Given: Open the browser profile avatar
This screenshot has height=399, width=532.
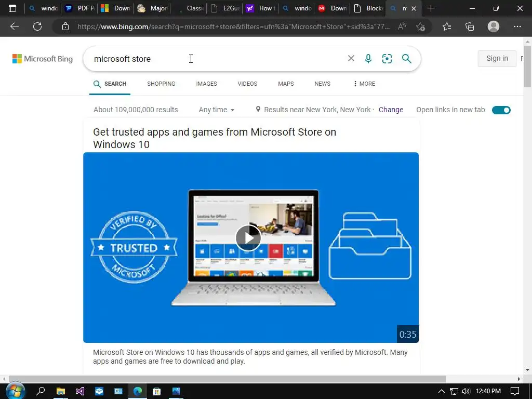Looking at the screenshot, I should click(x=494, y=26).
